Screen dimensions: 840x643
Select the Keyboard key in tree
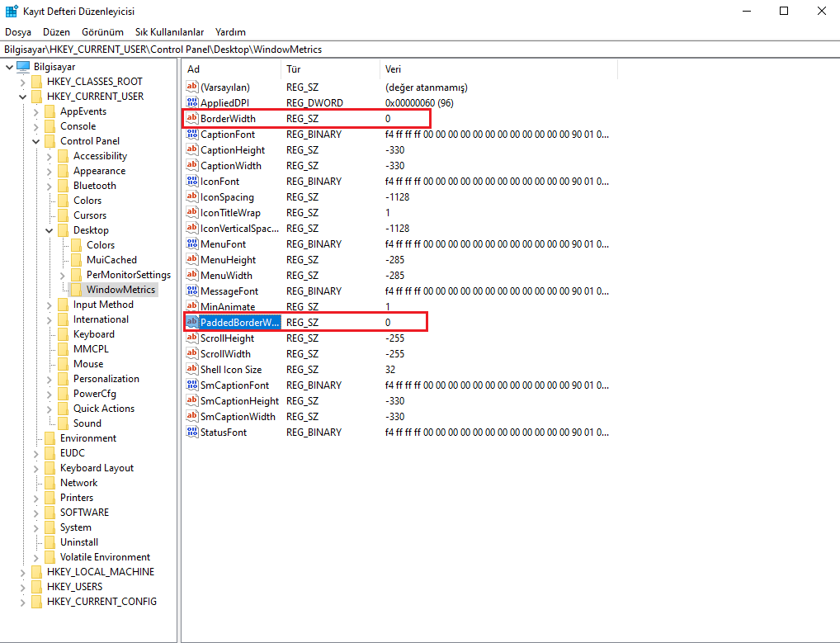[94, 334]
